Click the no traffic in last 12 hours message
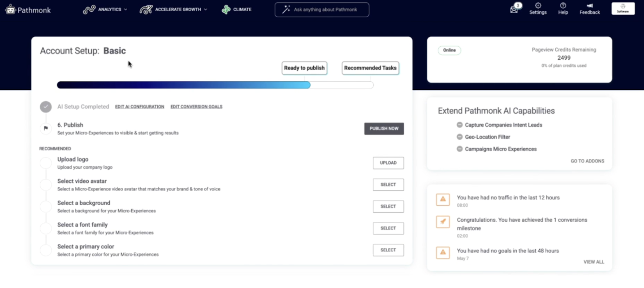 508,198
